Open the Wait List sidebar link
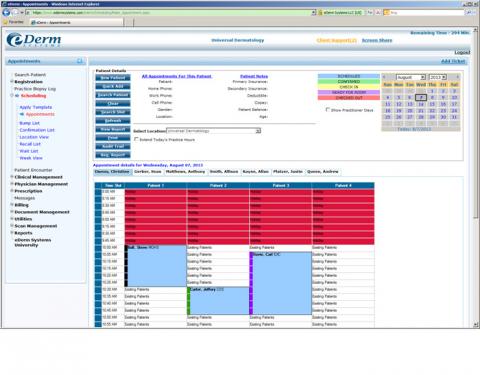 [29, 151]
